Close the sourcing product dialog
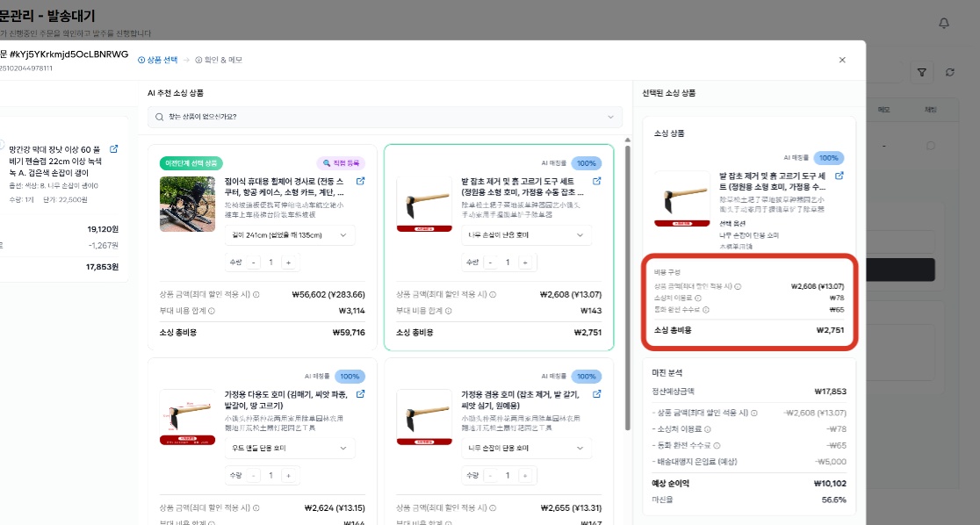 842,60
